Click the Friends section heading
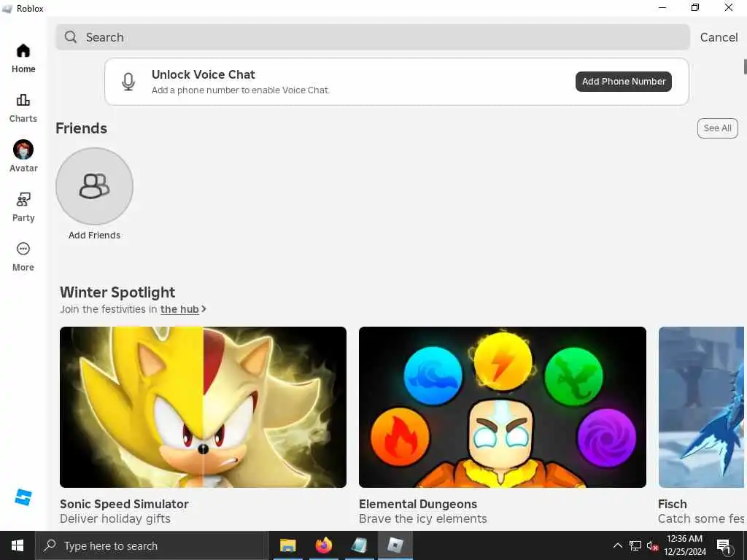This screenshot has width=747, height=560. pos(82,128)
